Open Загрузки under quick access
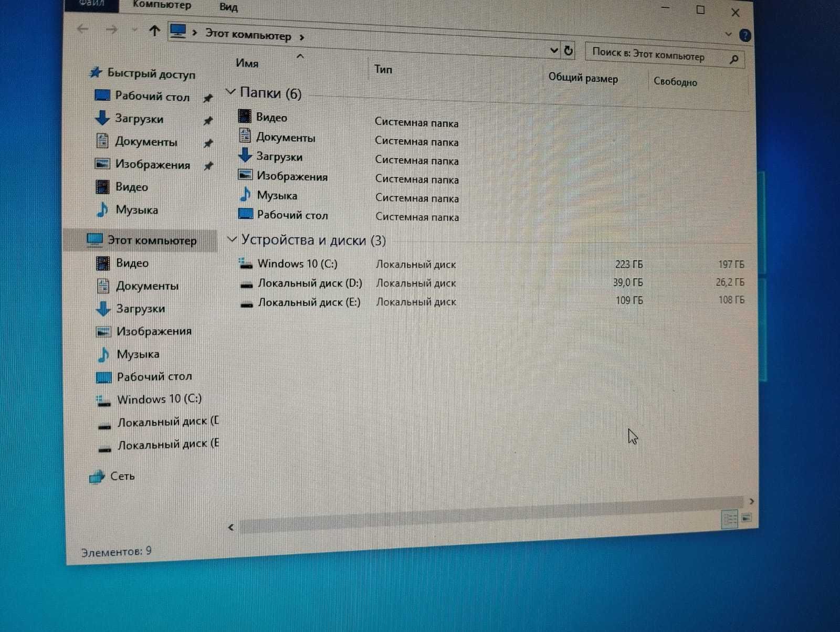 click(139, 119)
